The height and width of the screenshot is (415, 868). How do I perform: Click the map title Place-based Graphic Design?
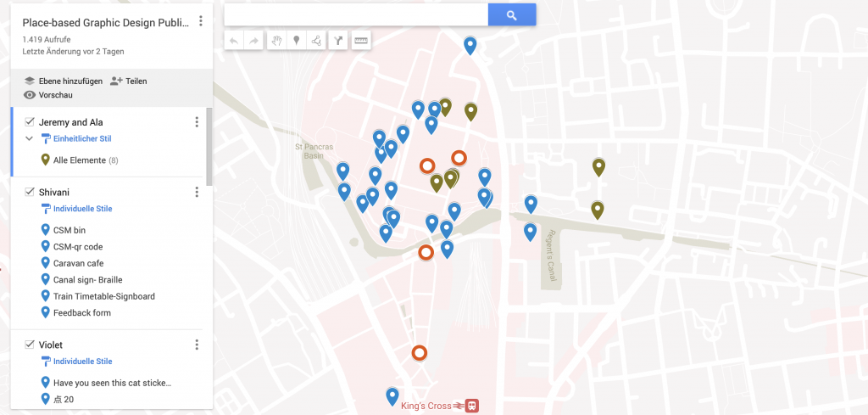[x=106, y=22]
